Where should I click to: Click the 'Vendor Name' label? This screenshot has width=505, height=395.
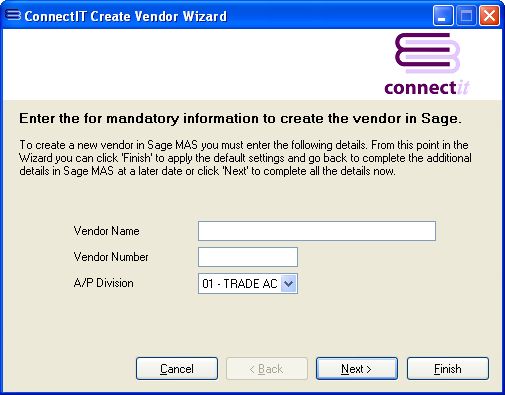(x=106, y=231)
